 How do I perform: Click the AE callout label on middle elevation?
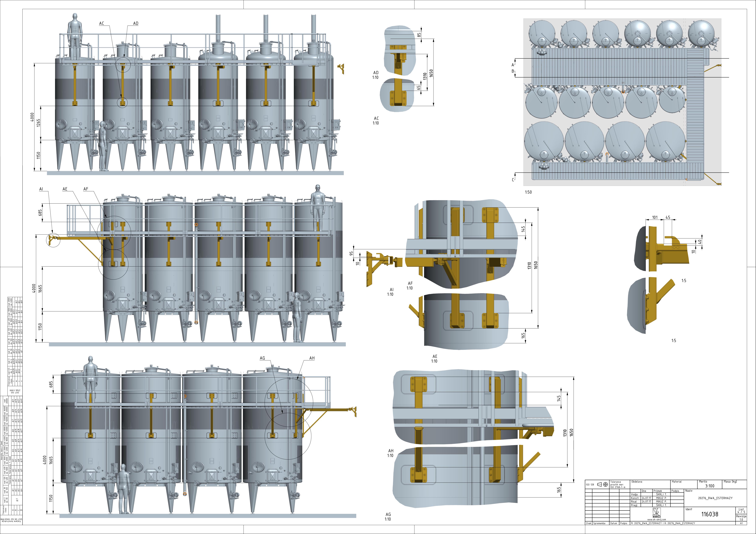(65, 189)
